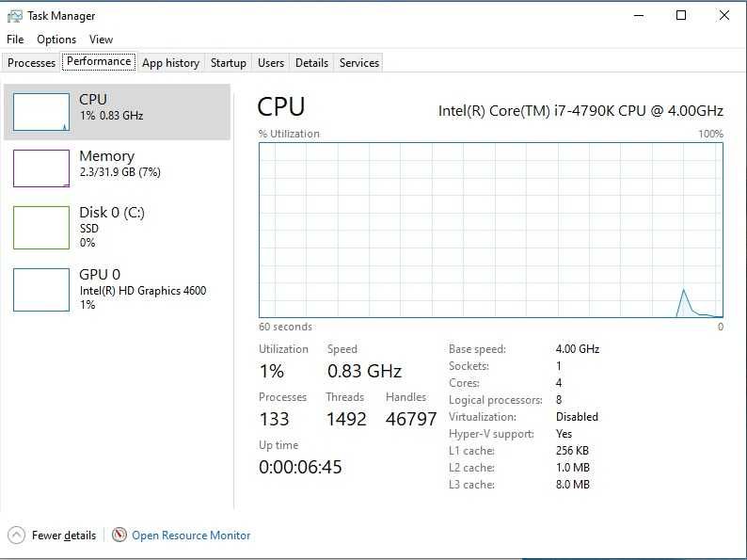Open the View menu
This screenshot has width=747, height=560.
(x=101, y=40)
